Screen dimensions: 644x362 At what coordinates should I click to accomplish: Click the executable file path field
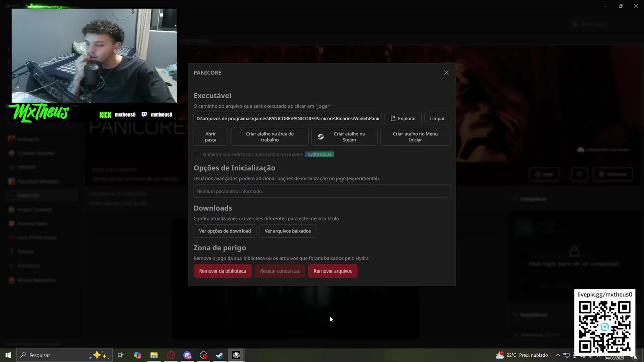pos(288,118)
